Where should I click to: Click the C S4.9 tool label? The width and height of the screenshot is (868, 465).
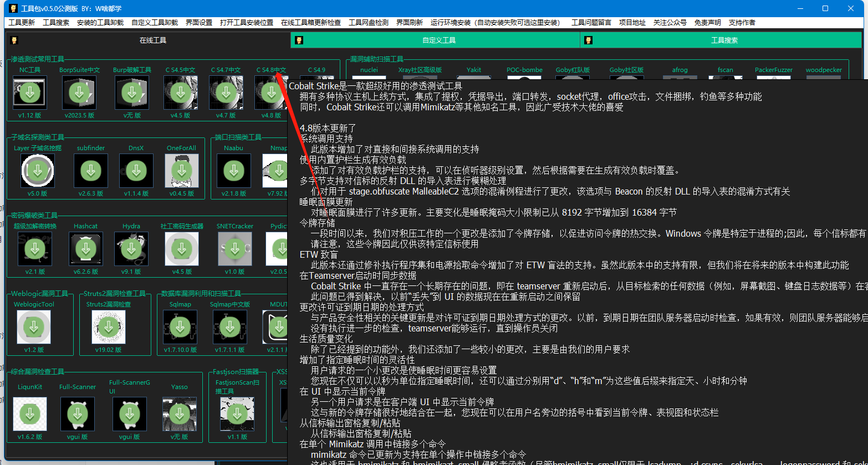coord(316,70)
